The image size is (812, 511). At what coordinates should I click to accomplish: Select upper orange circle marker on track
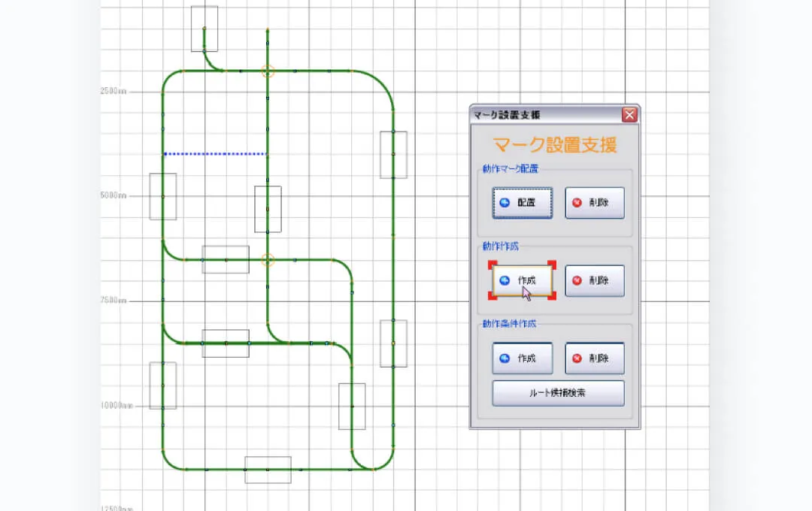(268, 71)
